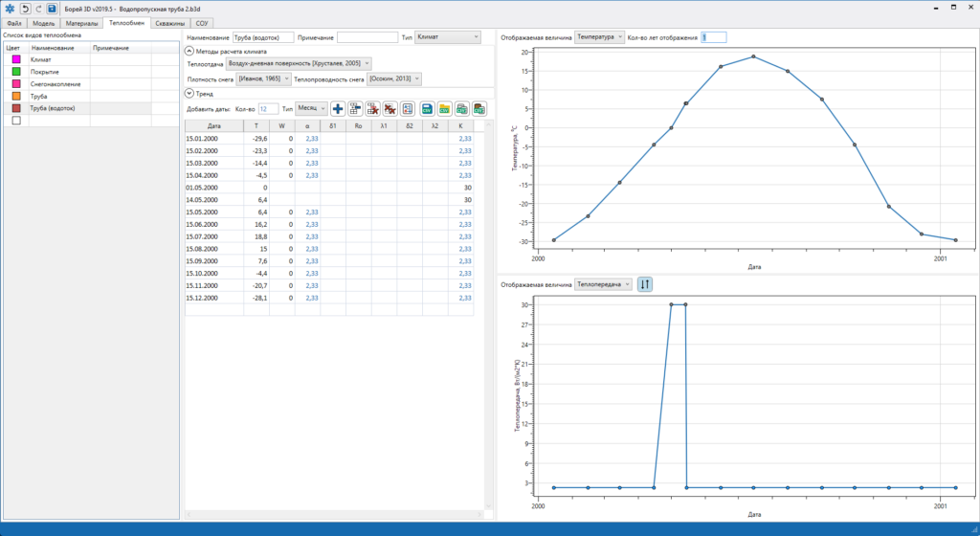Click the orange Труба color swatch
This screenshot has width=980, height=536.
(x=16, y=97)
